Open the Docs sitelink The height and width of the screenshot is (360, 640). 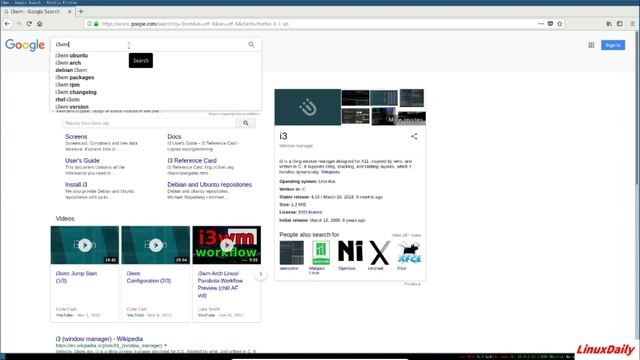click(174, 137)
